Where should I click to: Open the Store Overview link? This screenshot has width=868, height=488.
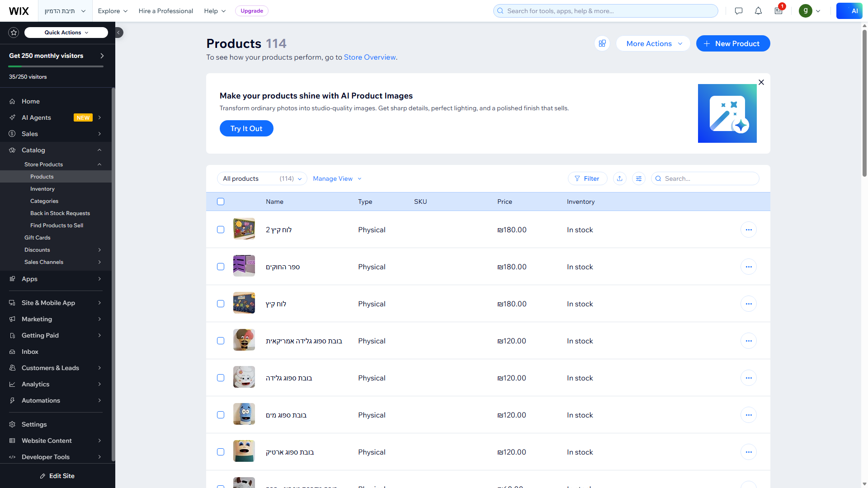point(369,57)
